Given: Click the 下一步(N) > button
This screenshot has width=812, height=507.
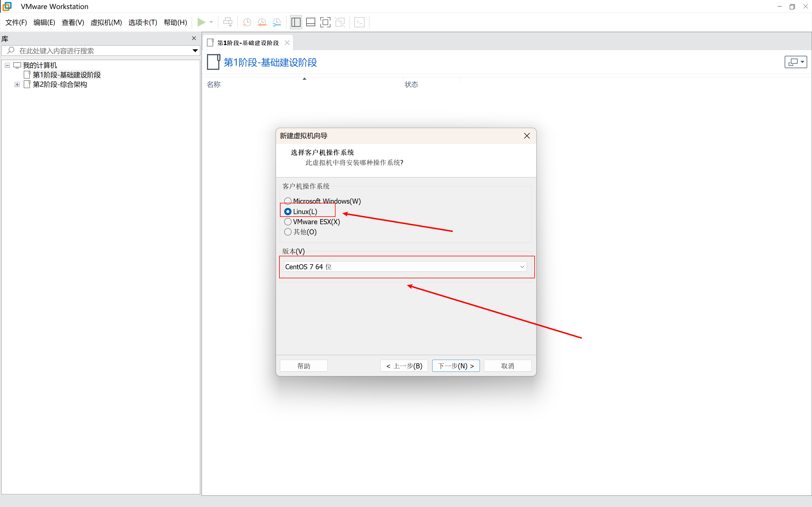Looking at the screenshot, I should tap(456, 366).
